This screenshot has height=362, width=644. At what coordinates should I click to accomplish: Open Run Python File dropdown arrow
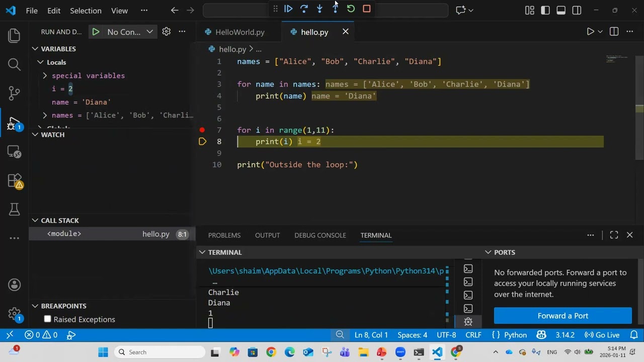tap(600, 32)
